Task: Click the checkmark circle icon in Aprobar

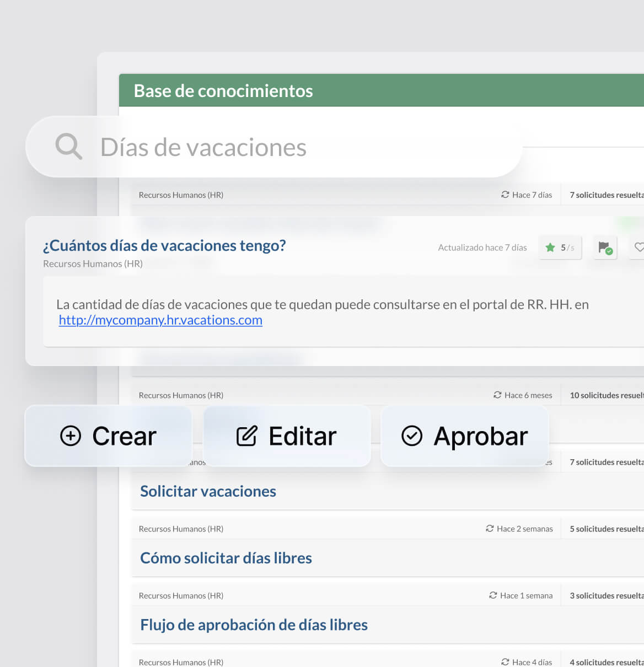Action: coord(412,436)
